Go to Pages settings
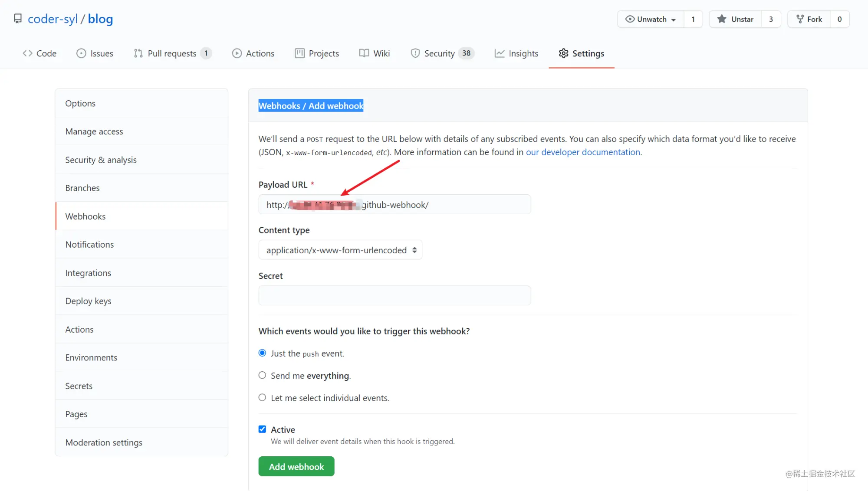The height and width of the screenshot is (491, 868). 142,414
